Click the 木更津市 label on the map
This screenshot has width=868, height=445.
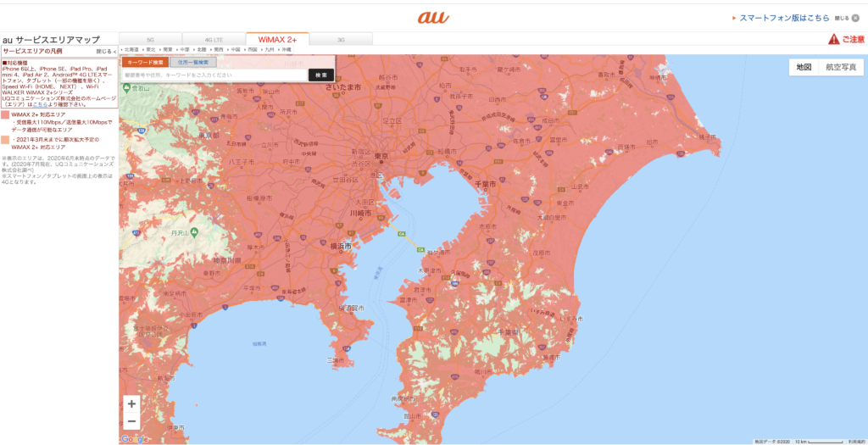point(429,271)
